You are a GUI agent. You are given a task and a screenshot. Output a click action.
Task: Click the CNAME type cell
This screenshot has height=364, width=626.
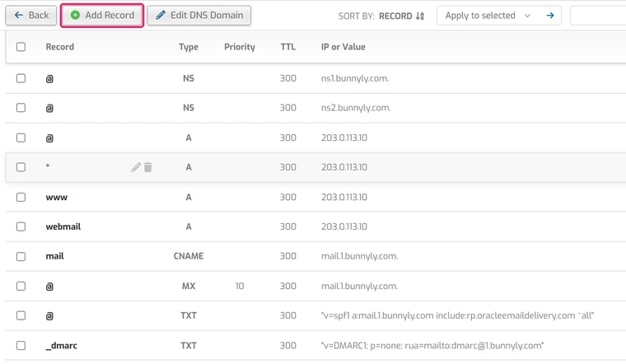click(189, 256)
